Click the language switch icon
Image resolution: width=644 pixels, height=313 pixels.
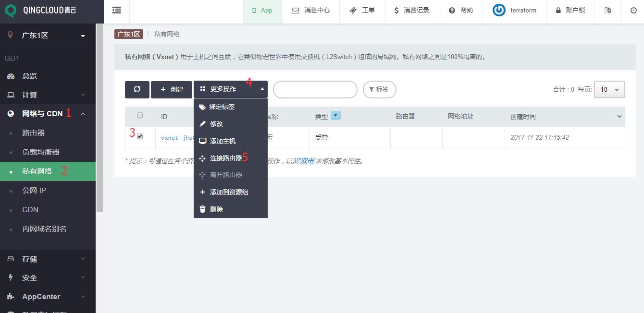pyautogui.click(x=608, y=10)
